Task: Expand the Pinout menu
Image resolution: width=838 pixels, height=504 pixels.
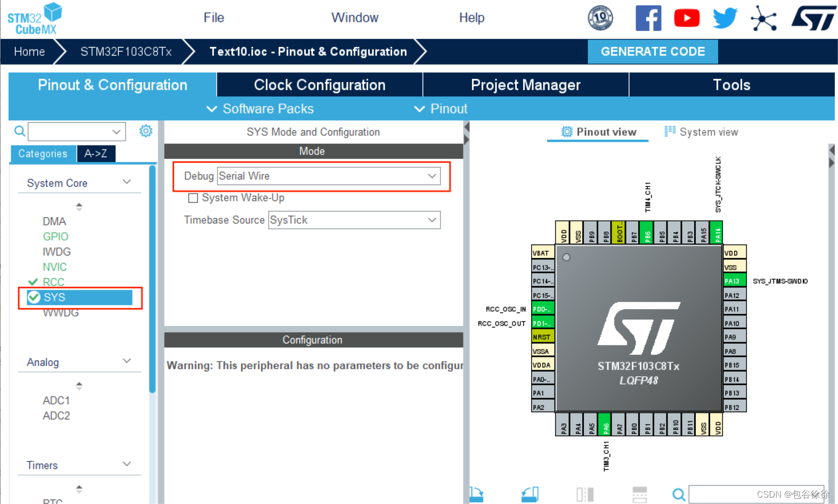Action: click(x=441, y=109)
